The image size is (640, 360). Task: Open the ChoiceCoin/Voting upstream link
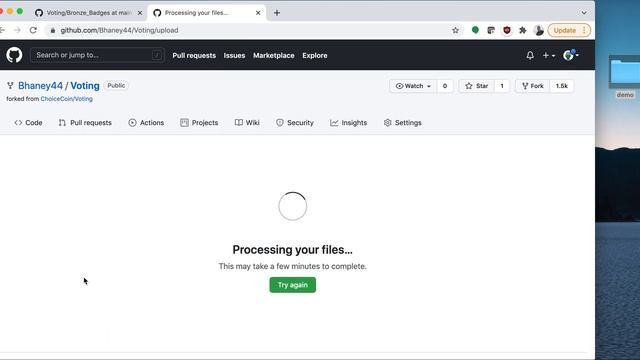point(67,99)
